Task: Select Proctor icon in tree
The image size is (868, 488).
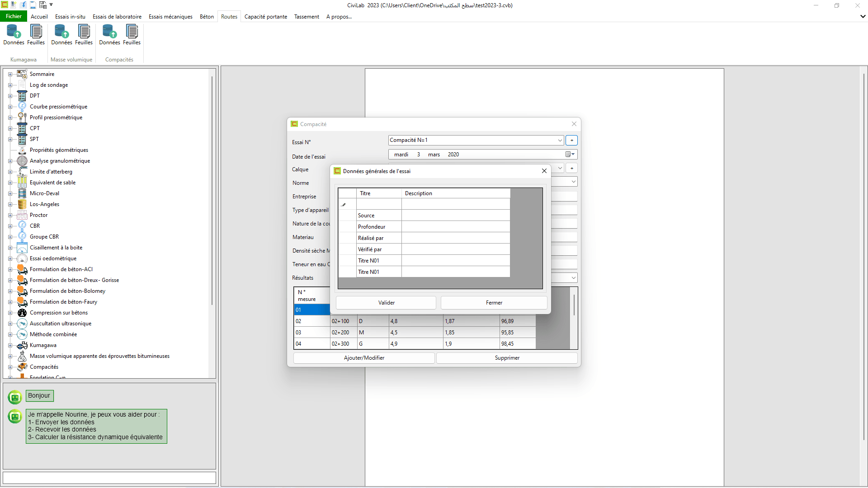Action: click(x=22, y=215)
